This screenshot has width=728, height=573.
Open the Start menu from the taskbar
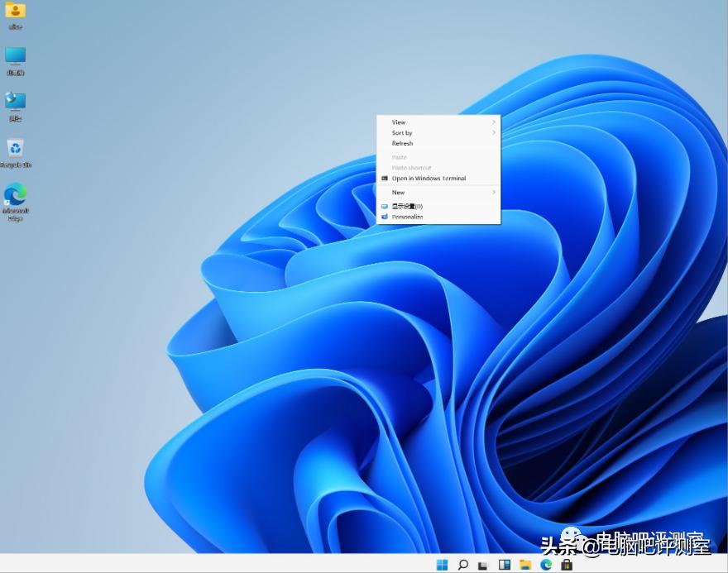point(443,564)
